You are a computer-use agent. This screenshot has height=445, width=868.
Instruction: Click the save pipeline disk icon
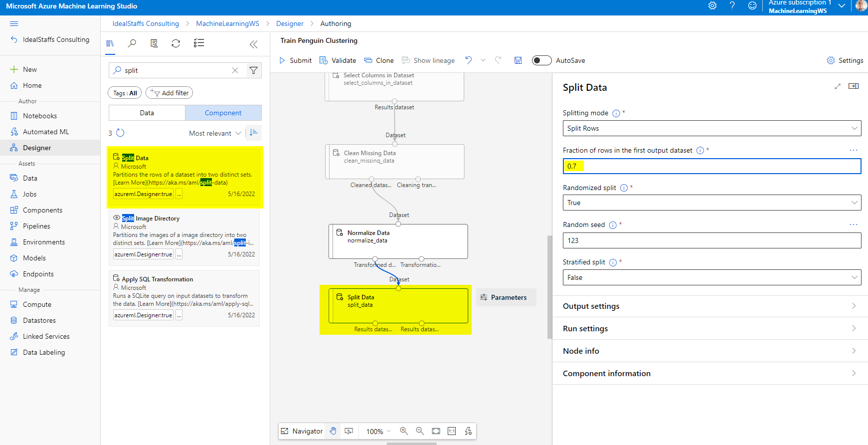(518, 60)
